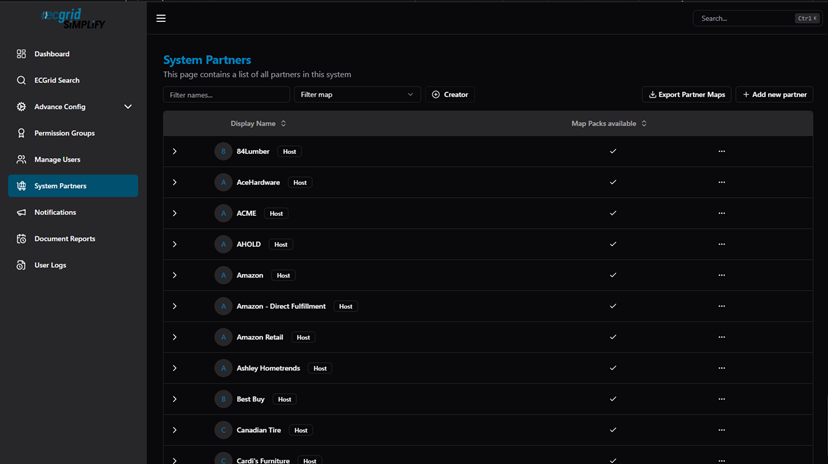The height and width of the screenshot is (464, 828).
Task: Open the more options menu for 84Lumber
Action: (x=722, y=151)
